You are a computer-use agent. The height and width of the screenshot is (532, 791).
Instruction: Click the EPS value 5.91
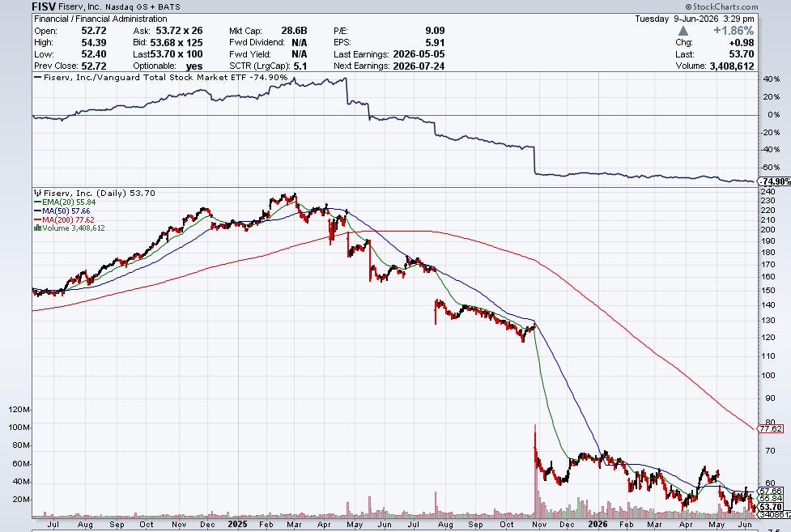click(435, 42)
